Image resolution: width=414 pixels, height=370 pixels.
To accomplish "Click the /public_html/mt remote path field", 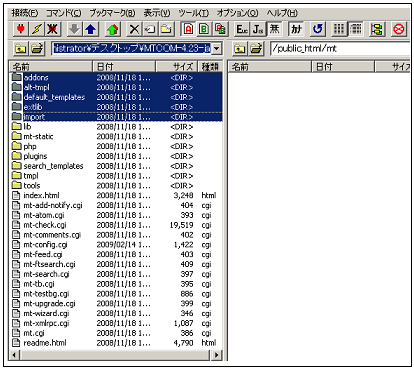I will tap(340, 49).
